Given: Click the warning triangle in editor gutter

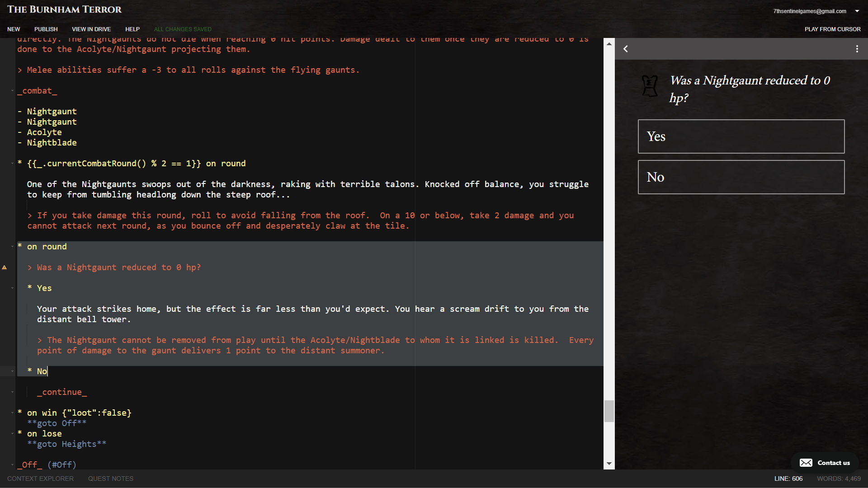Looking at the screenshot, I should coord(5,267).
